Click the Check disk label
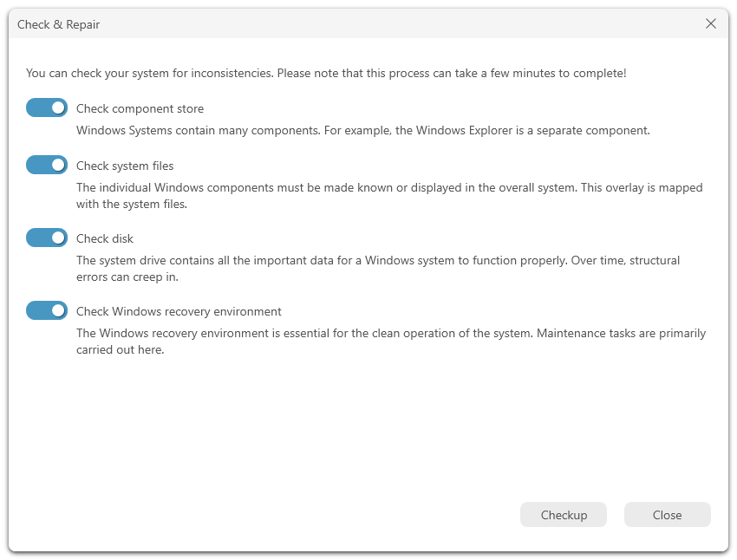 (105, 238)
